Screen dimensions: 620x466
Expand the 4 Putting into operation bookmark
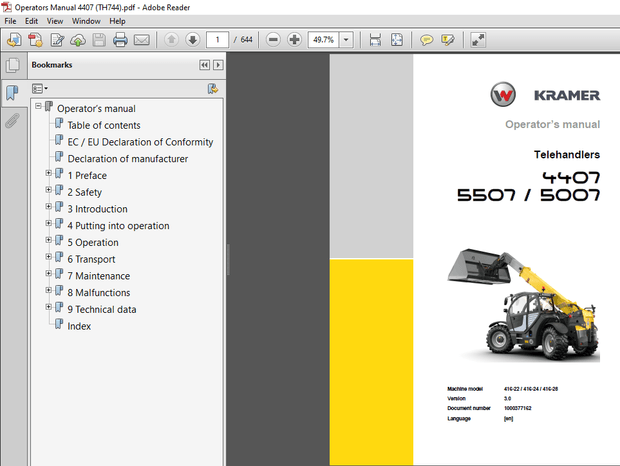tap(48, 223)
